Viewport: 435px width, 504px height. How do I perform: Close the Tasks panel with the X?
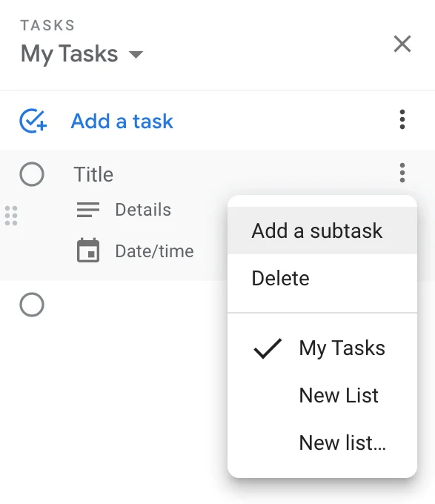(402, 44)
